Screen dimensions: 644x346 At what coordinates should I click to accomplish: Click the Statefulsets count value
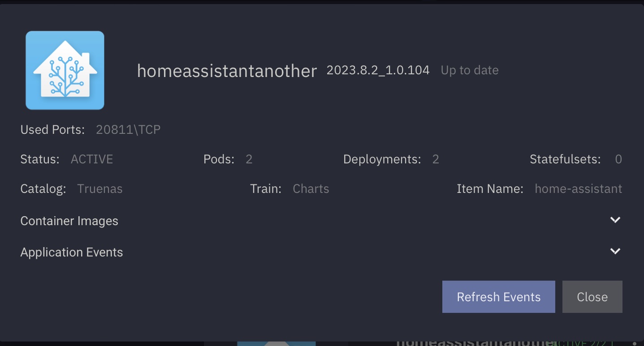[x=618, y=159]
